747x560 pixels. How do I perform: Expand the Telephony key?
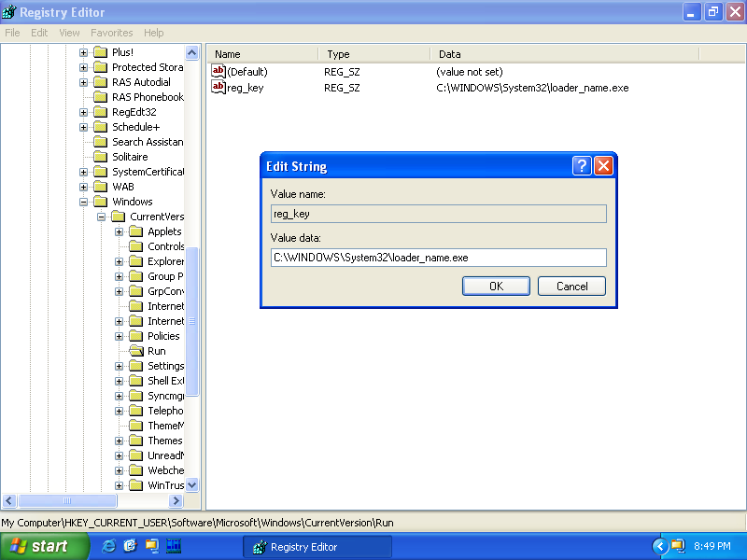pyautogui.click(x=120, y=411)
